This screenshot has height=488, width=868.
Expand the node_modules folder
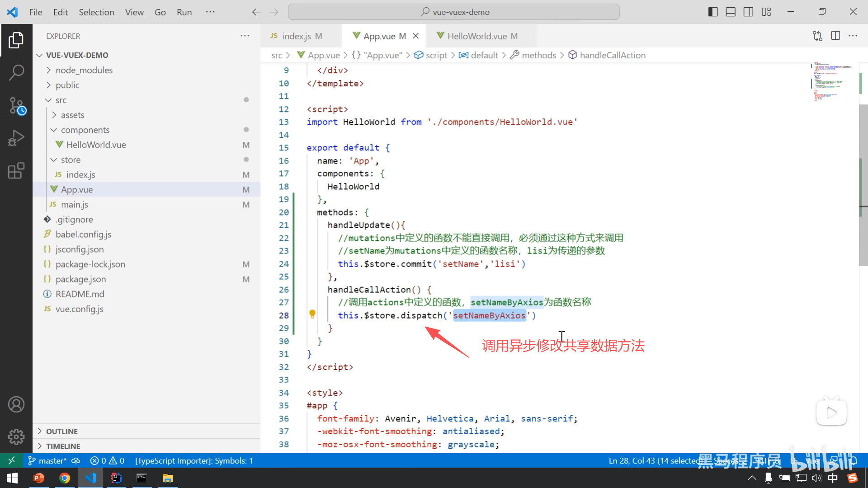[84, 70]
